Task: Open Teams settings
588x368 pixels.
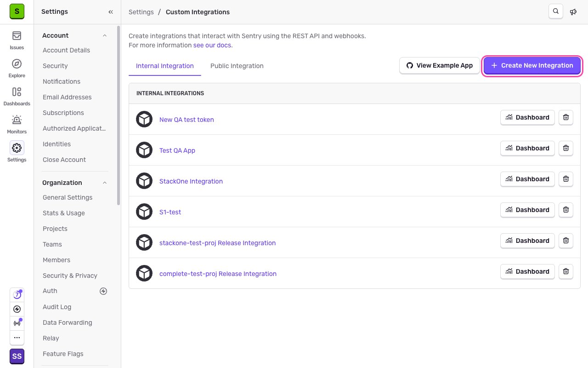Action: pyautogui.click(x=52, y=244)
